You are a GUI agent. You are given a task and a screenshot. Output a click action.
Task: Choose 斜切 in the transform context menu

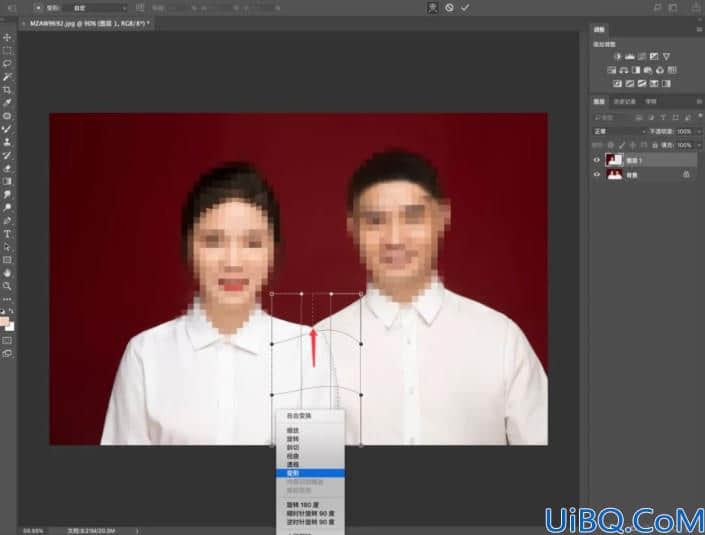click(310, 447)
